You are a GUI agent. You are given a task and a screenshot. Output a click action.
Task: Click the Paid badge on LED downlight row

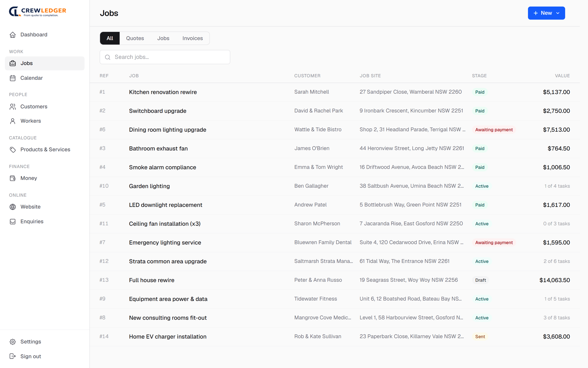coord(480,205)
